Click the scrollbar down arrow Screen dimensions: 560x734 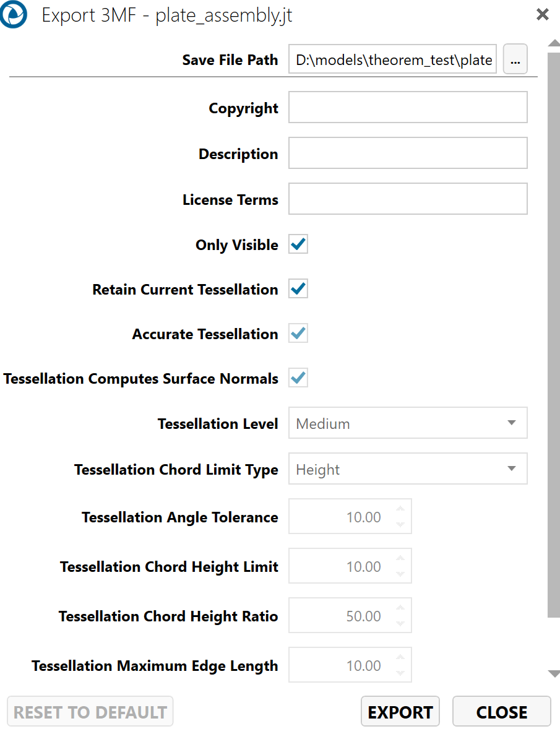(x=553, y=674)
